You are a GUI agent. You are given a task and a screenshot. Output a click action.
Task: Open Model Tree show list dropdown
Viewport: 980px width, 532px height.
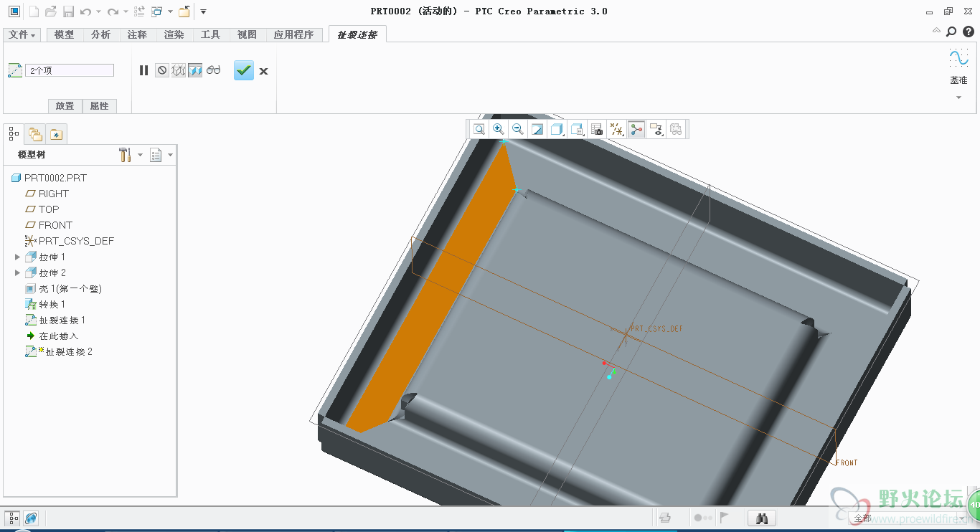(x=161, y=155)
